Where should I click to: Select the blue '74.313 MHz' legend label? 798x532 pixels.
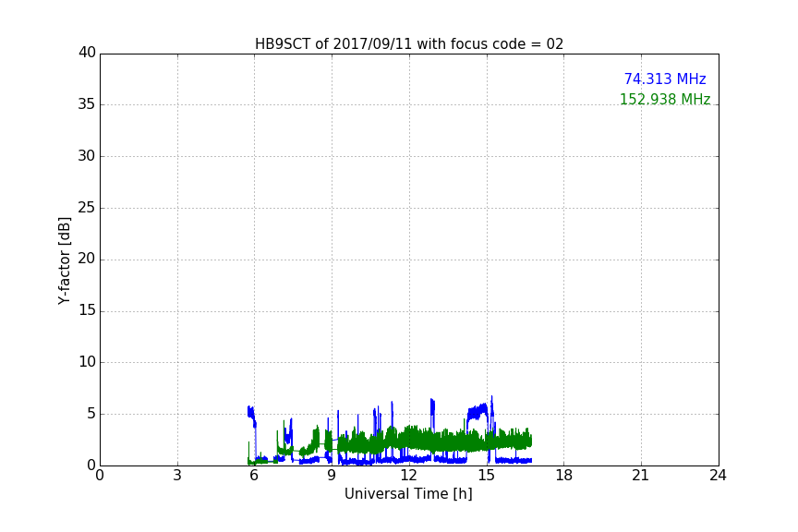665,79
